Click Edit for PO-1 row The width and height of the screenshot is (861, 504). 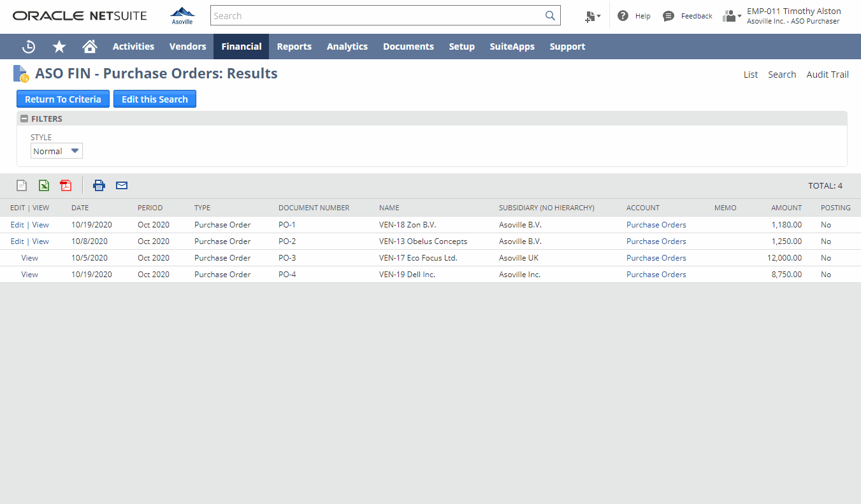click(17, 225)
